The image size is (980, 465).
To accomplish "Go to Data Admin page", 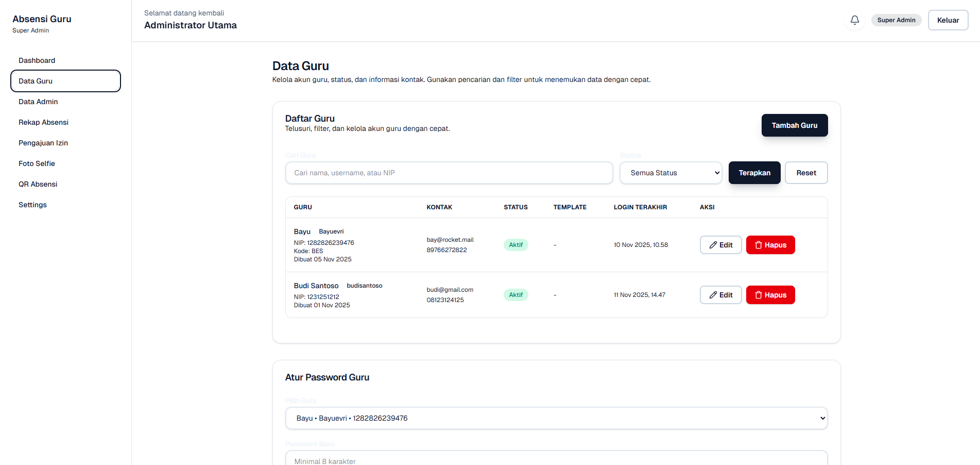I will tap(38, 102).
